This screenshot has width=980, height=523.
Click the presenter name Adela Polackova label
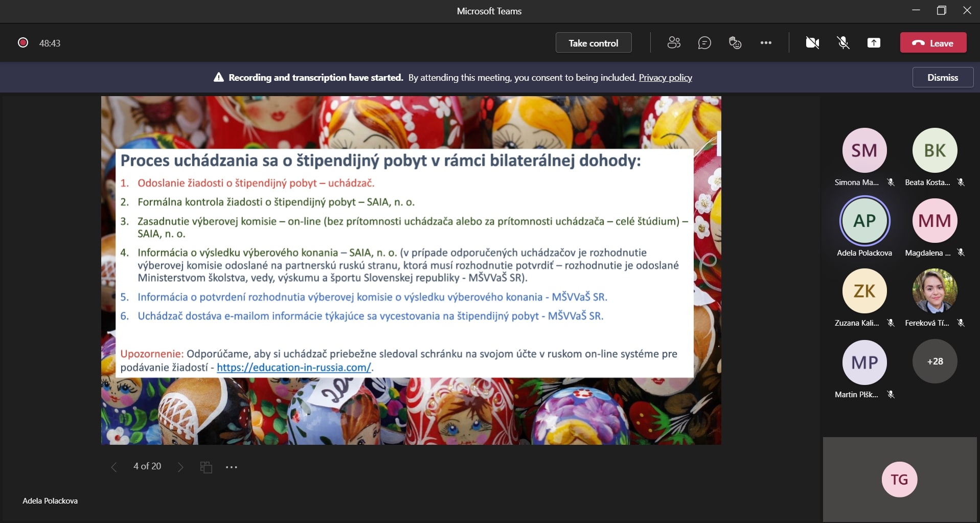point(50,501)
